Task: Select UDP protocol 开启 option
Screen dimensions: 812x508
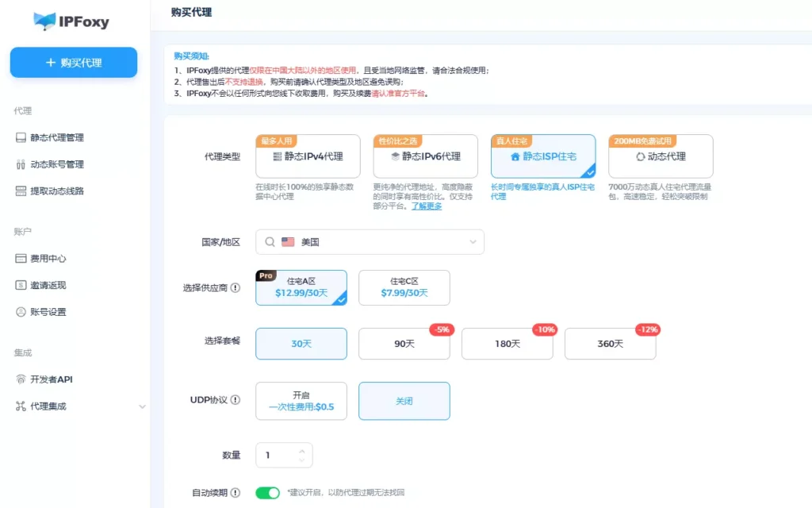Action: click(301, 401)
